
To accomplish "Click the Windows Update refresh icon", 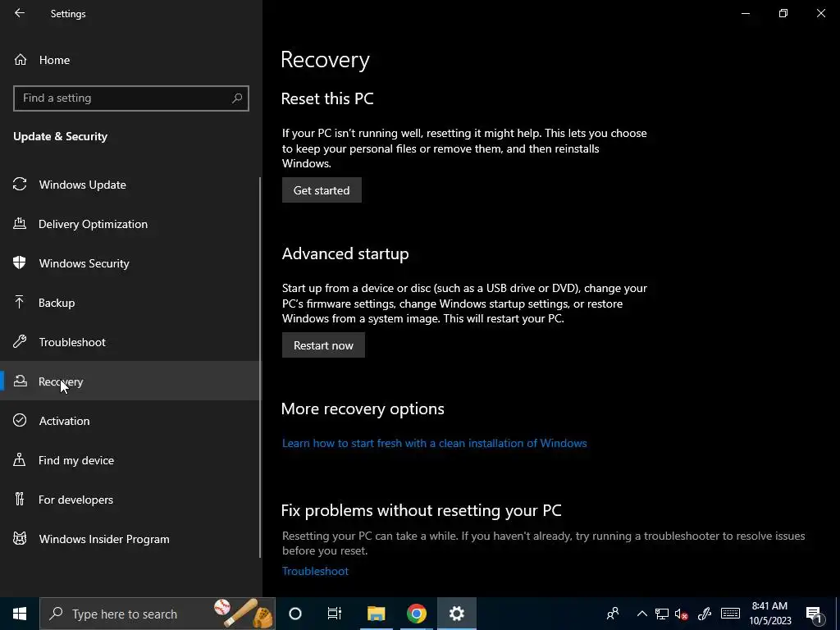I will [x=20, y=185].
